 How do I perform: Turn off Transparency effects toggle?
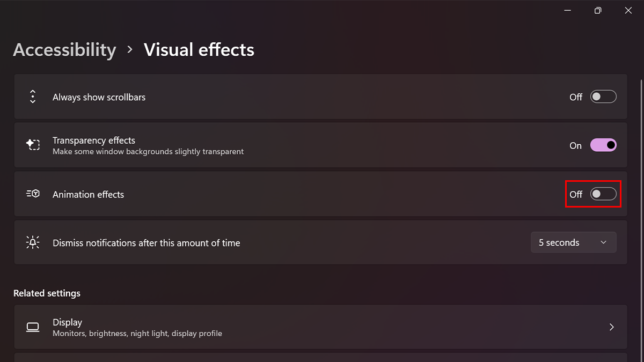[x=603, y=145]
